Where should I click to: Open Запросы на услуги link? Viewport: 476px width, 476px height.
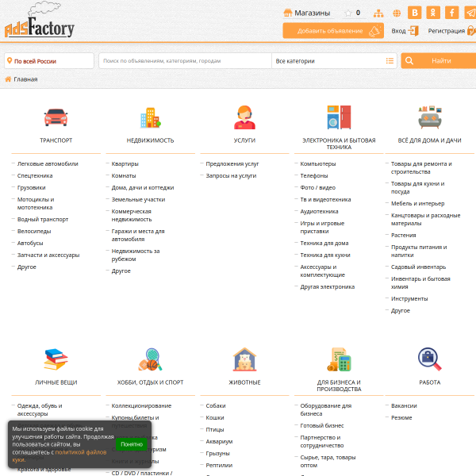[x=231, y=175]
